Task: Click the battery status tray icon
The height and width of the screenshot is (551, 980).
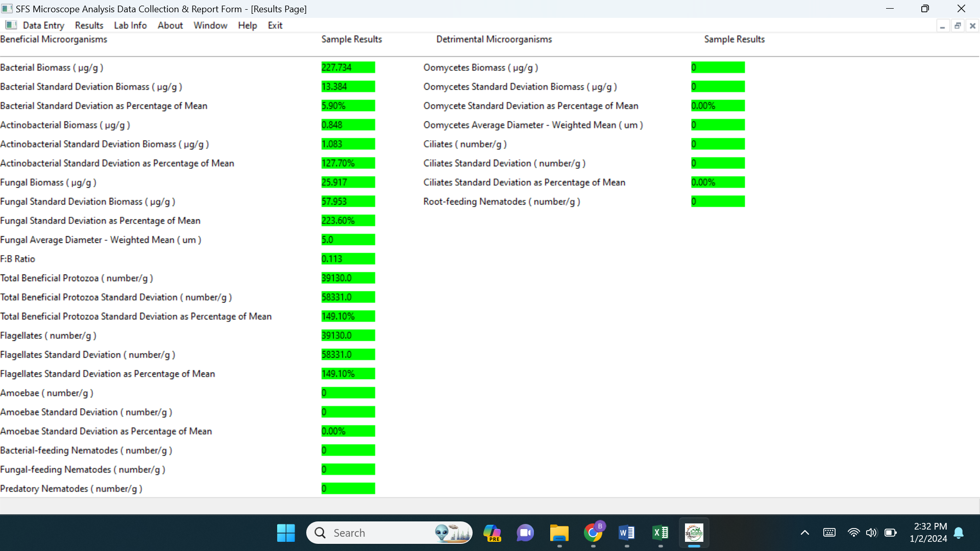Action: [891, 533]
